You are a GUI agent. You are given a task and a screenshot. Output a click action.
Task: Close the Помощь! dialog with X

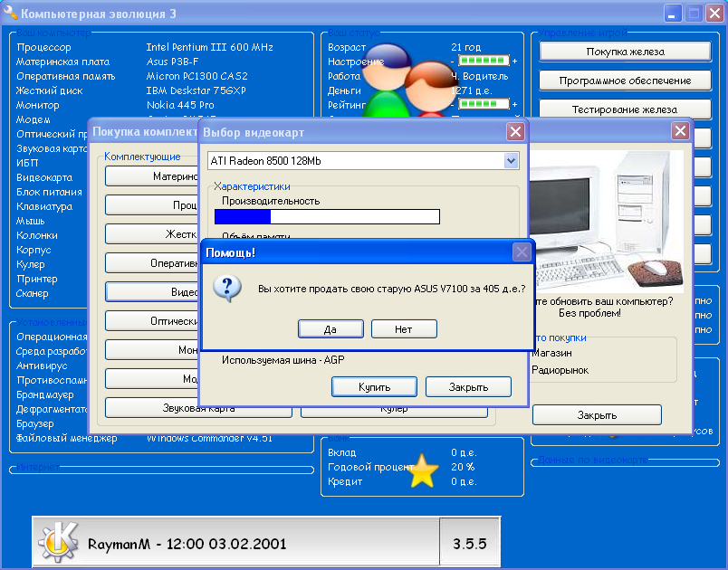tap(522, 252)
